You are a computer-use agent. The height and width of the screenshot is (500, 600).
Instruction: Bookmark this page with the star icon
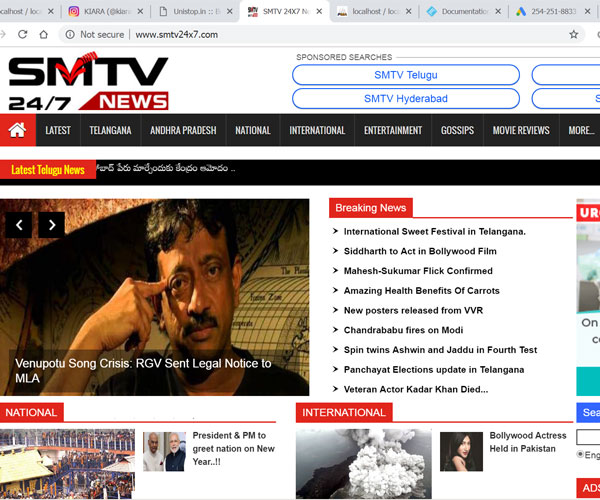pos(574,34)
